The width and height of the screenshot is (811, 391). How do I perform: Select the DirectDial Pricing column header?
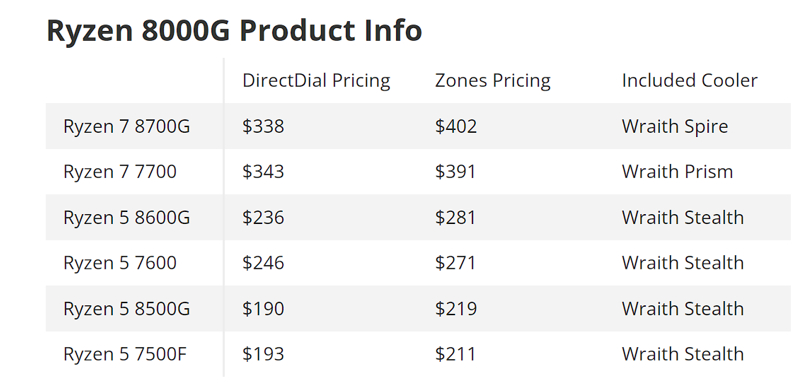tap(316, 81)
